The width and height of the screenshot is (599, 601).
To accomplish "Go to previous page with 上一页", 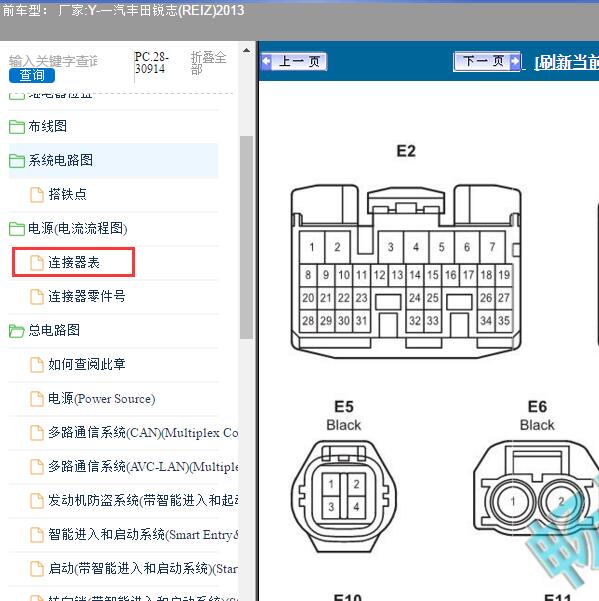I will (294, 61).
